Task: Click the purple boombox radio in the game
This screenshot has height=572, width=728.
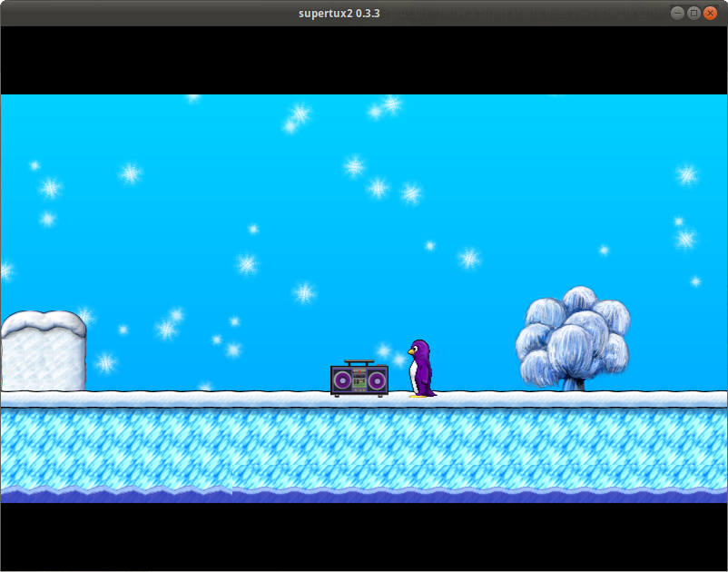Action: (x=359, y=379)
